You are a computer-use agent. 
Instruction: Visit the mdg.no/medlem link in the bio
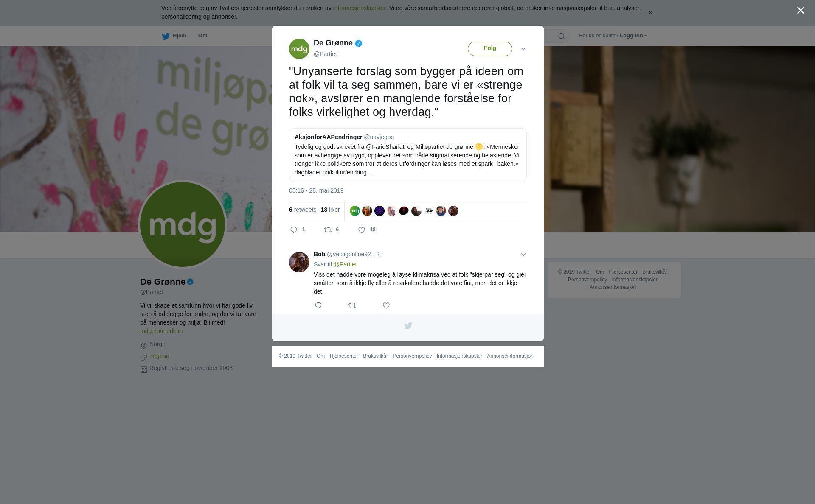click(x=161, y=331)
